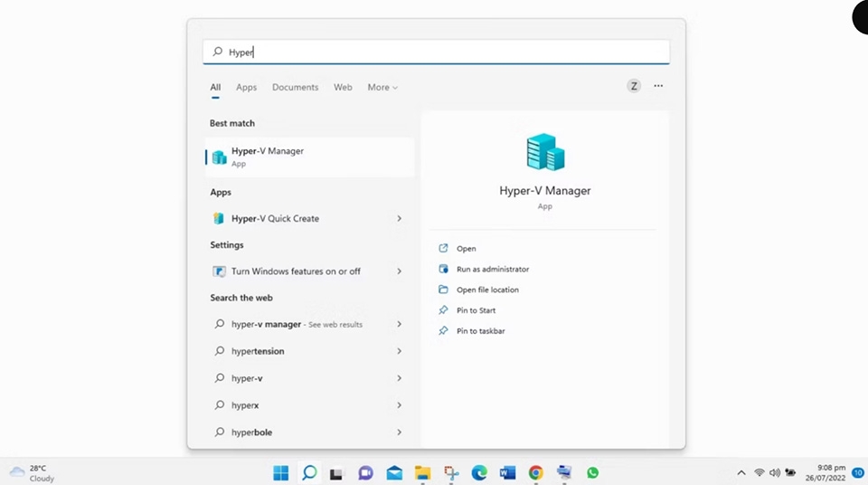Switch to the Documents search tab

tap(295, 87)
